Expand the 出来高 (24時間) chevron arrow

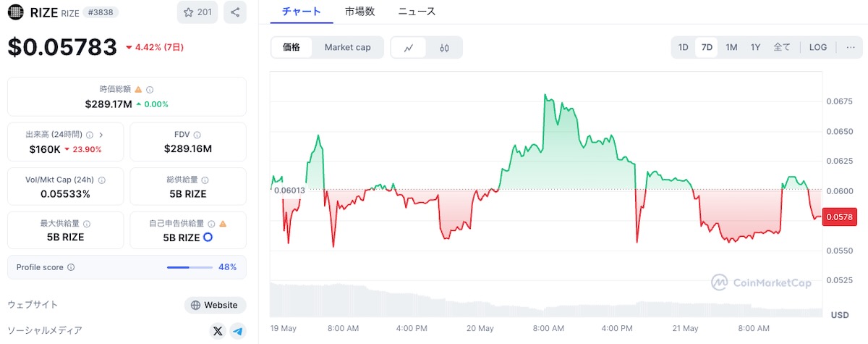point(101,135)
